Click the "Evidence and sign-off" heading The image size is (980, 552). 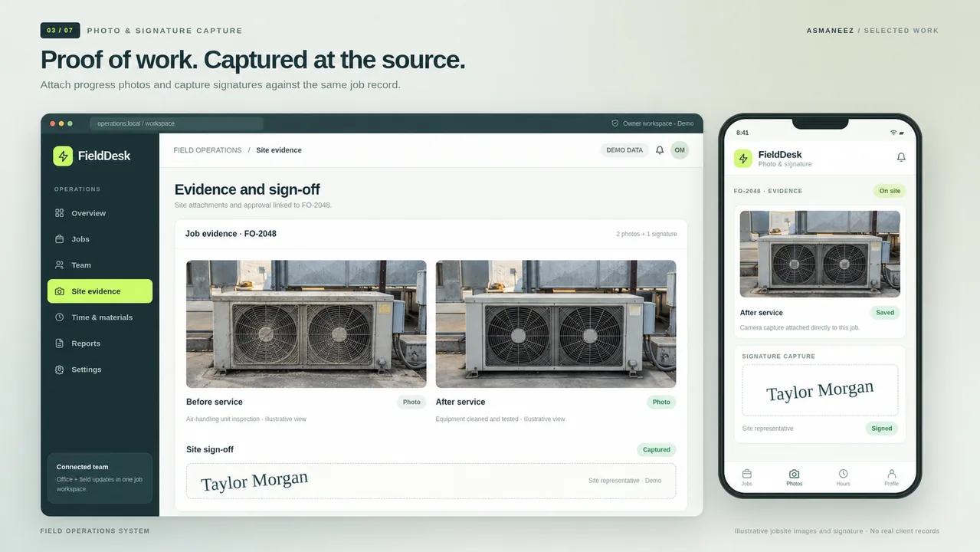[x=247, y=189]
